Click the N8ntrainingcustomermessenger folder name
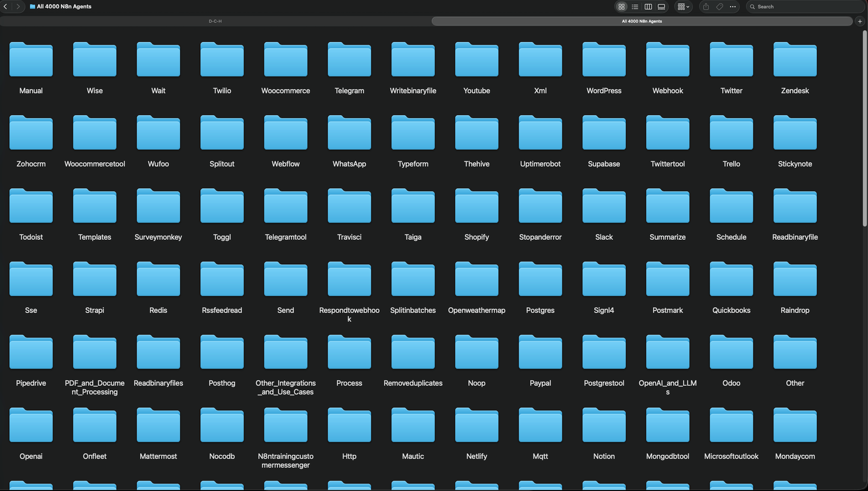This screenshot has height=491, width=868. tap(286, 461)
